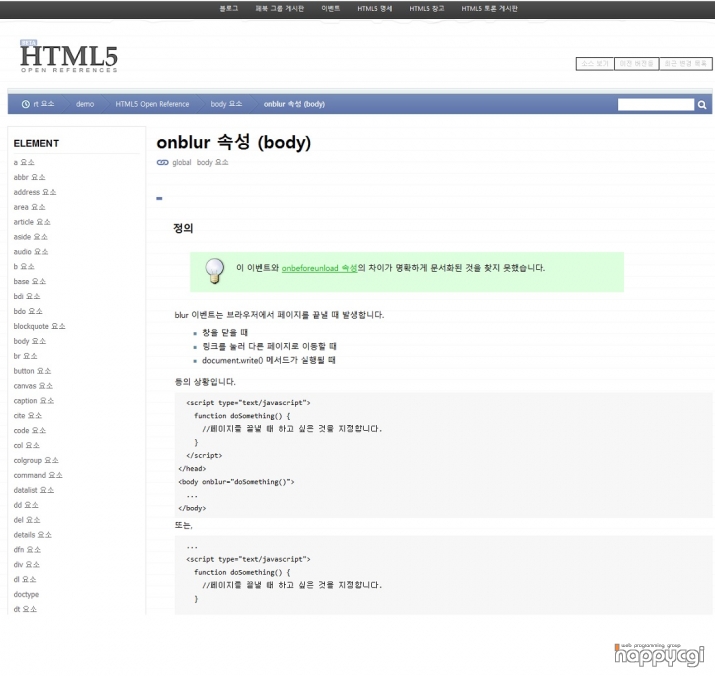Click the 'document.write() 메서드가 실행될 때' bullet

point(269,360)
